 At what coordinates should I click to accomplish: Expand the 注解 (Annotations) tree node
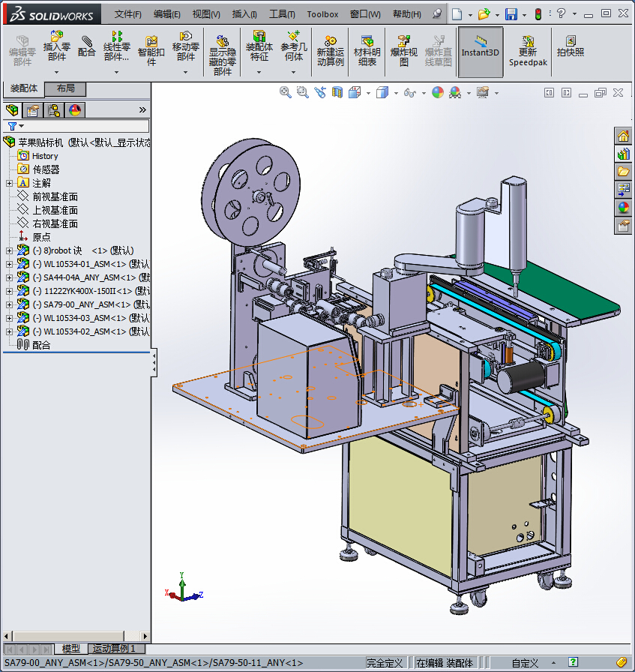coord(9,183)
